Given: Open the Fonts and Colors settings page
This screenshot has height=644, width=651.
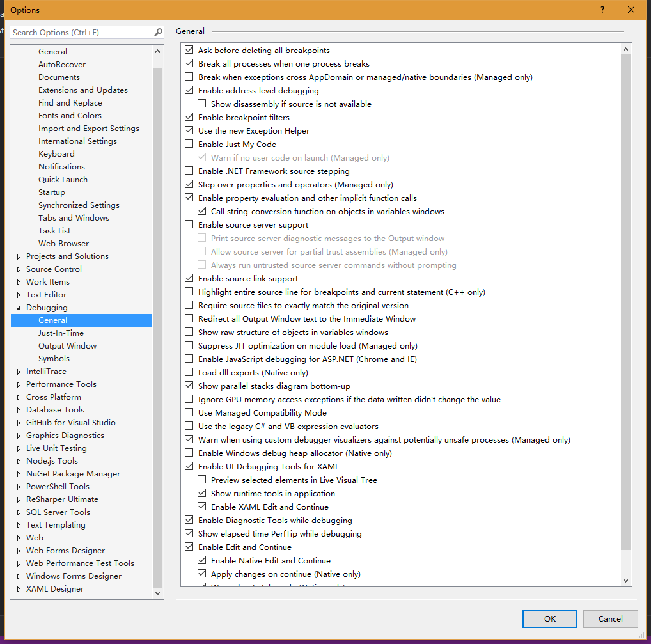Looking at the screenshot, I should pos(70,115).
